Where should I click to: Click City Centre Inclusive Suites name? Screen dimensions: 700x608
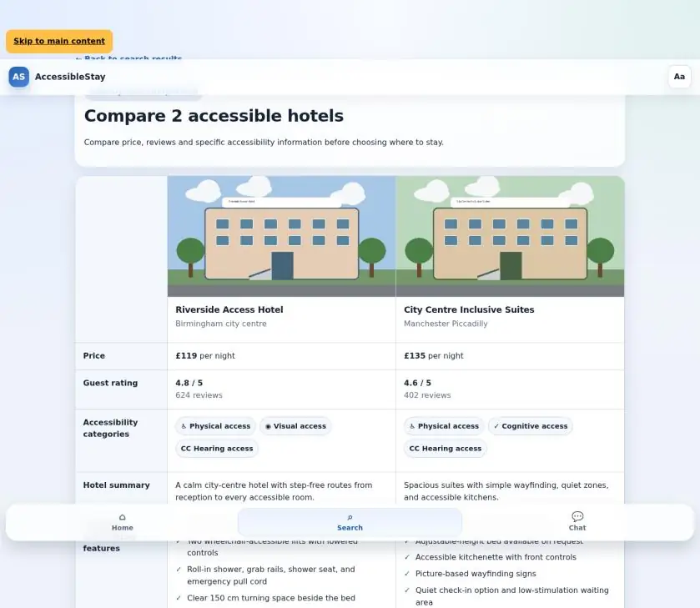(469, 309)
